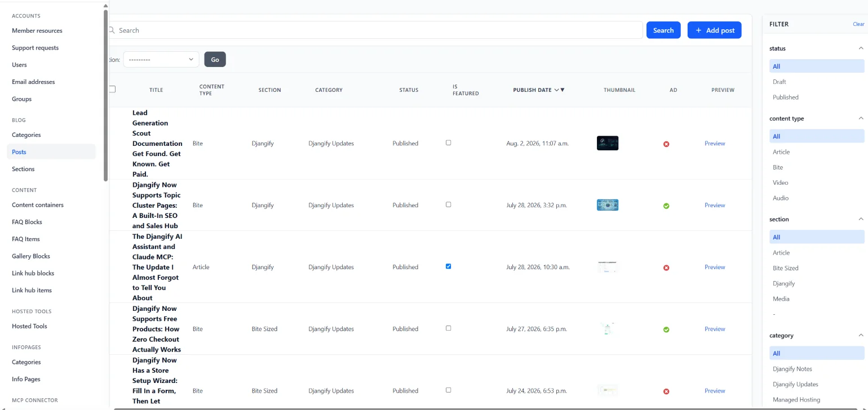
Task: Preview the Store Setup Wizard post
Action: point(715,391)
